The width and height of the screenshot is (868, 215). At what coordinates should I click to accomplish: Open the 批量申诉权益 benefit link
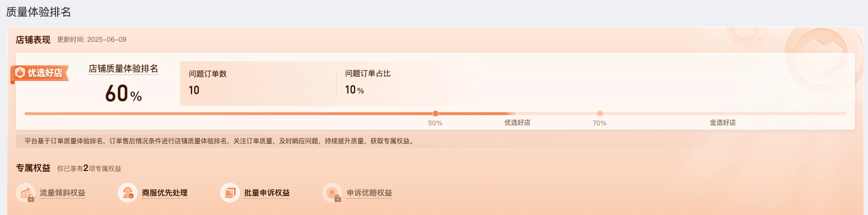point(267,193)
